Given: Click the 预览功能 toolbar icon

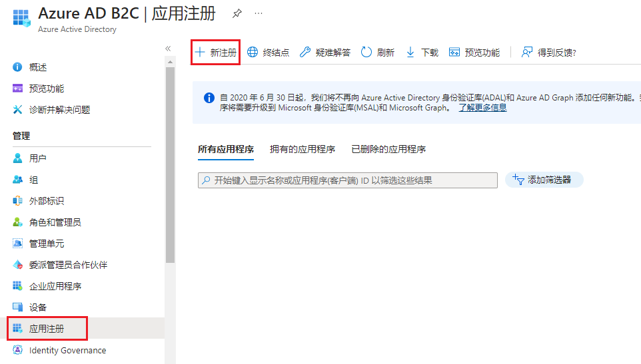Looking at the screenshot, I should 454,52.
